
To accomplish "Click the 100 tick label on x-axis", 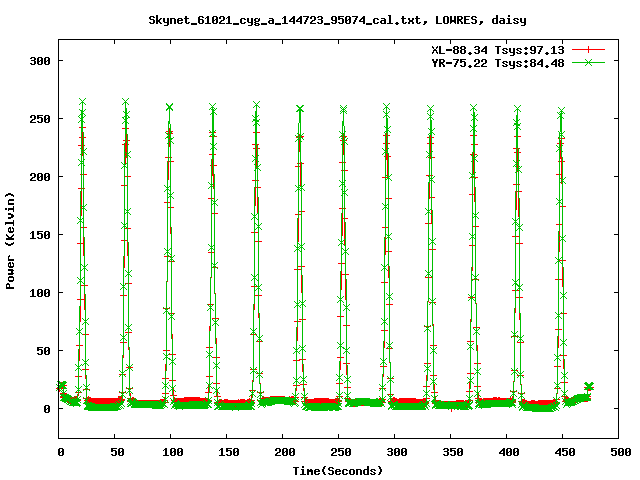I will click(x=171, y=453).
